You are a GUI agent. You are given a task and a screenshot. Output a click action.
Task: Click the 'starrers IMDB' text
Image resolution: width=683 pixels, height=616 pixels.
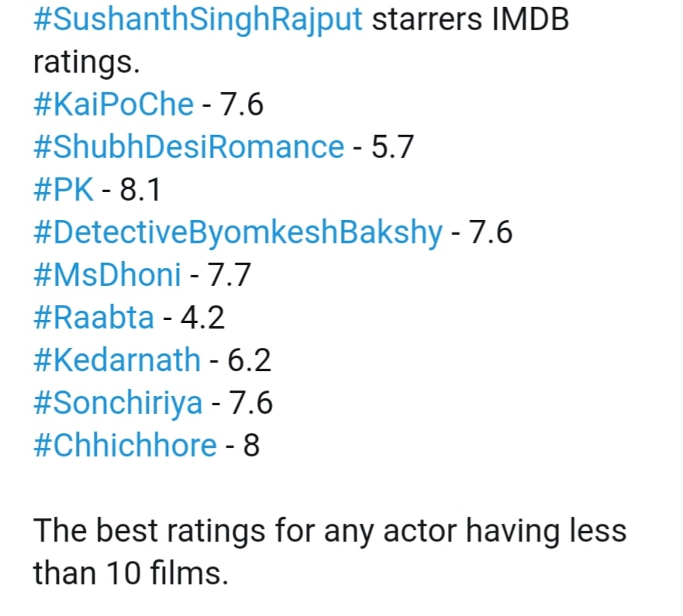[471, 19]
